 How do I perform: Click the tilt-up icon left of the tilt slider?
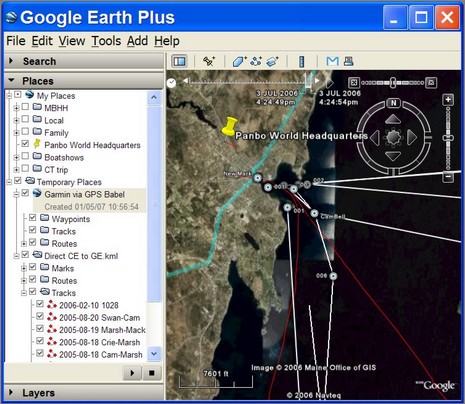[x=354, y=82]
